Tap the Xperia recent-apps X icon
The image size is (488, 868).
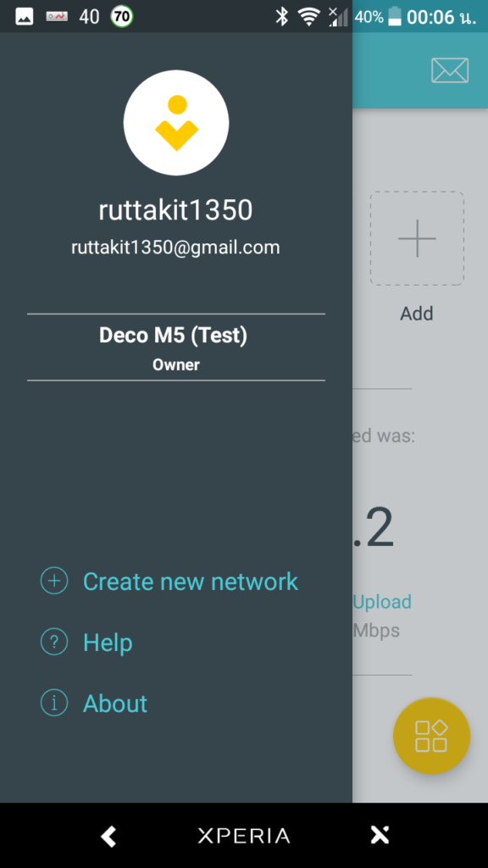tap(380, 835)
